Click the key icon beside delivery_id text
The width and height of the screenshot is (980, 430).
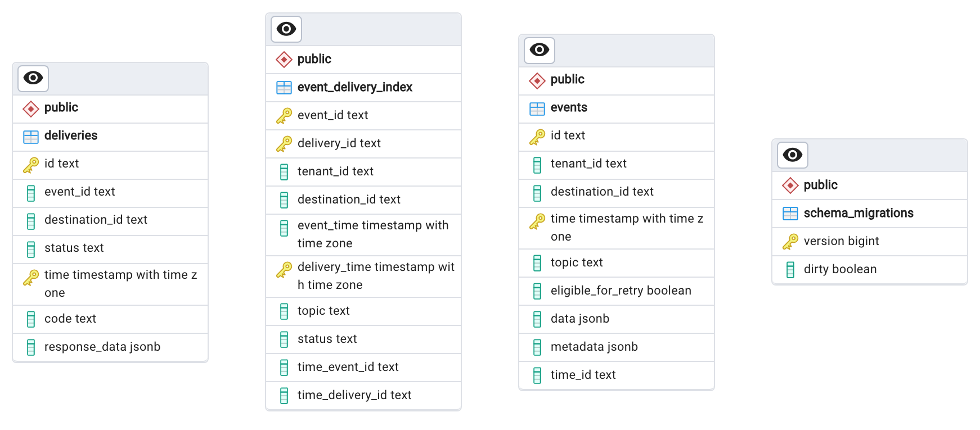click(x=284, y=144)
